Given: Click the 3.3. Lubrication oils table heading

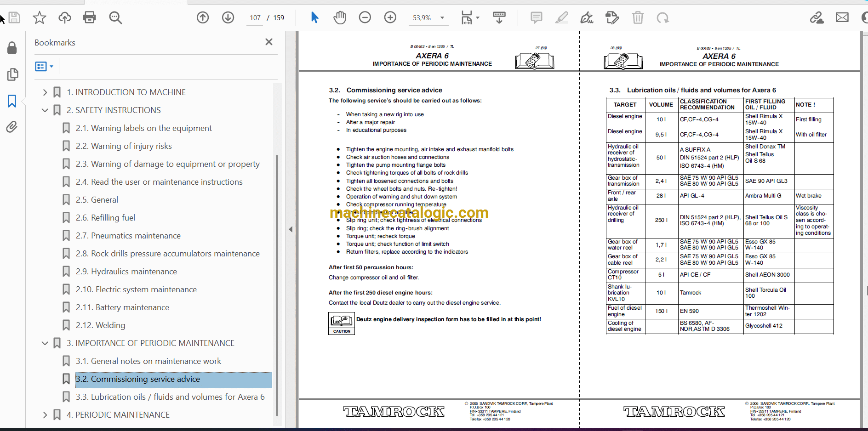Looking at the screenshot, I should click(692, 90).
